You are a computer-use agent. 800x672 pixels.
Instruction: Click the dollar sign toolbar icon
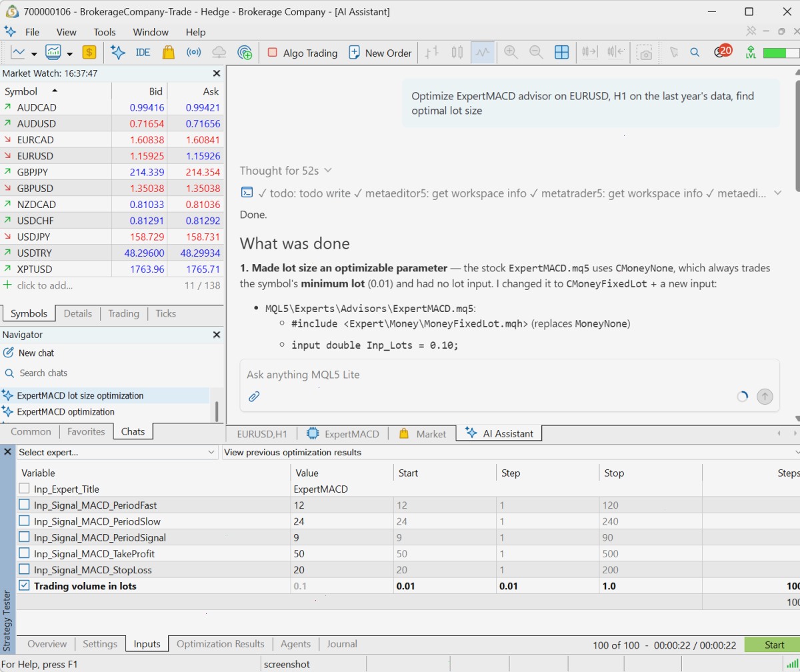[x=89, y=53]
